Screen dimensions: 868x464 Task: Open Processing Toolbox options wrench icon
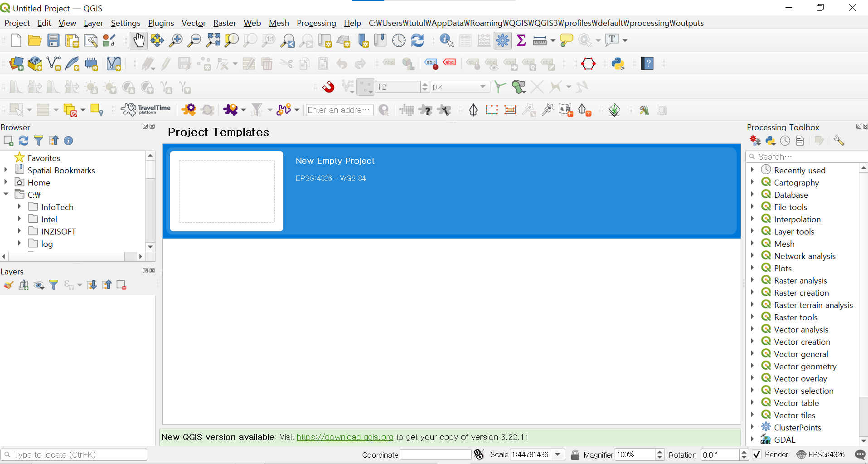click(x=839, y=141)
